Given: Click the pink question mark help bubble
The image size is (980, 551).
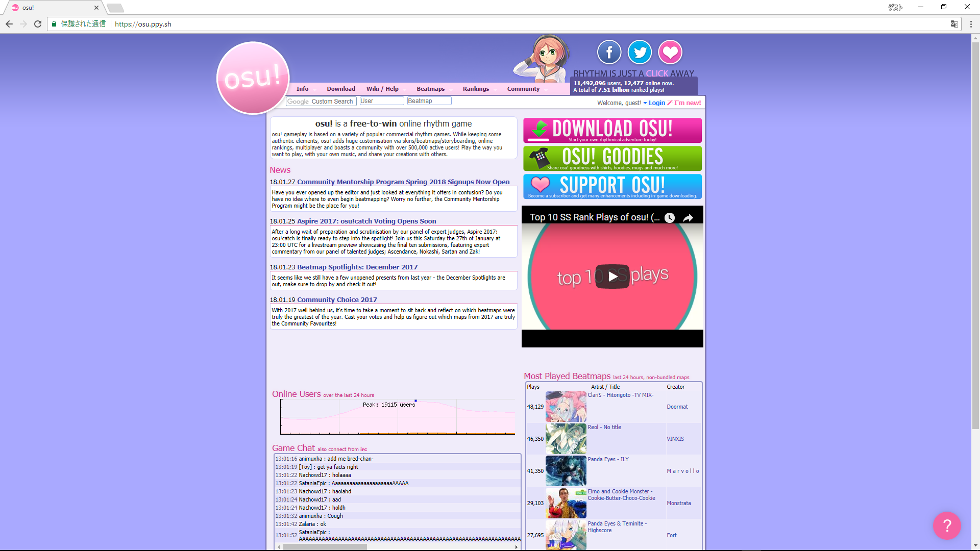Looking at the screenshot, I should [x=947, y=525].
